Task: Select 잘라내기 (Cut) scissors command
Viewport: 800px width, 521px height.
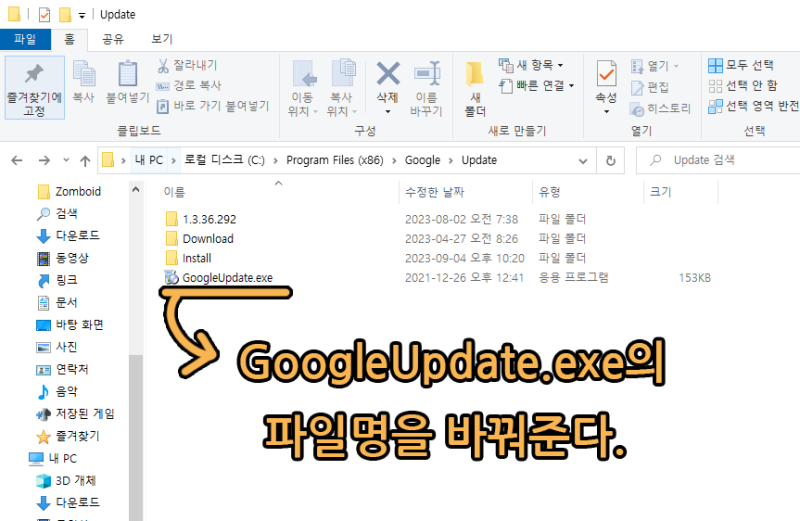Action: pyautogui.click(x=187, y=65)
